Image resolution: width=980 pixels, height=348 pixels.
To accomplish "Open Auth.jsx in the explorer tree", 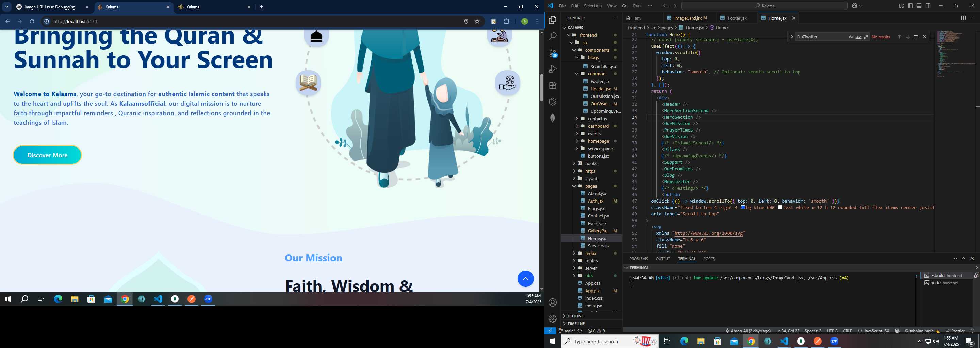I will click(x=595, y=201).
